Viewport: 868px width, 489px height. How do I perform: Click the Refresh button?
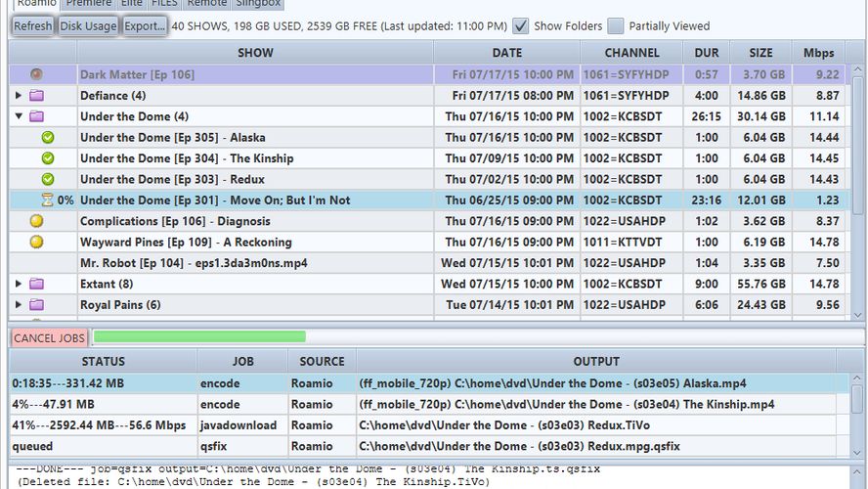coord(32,26)
